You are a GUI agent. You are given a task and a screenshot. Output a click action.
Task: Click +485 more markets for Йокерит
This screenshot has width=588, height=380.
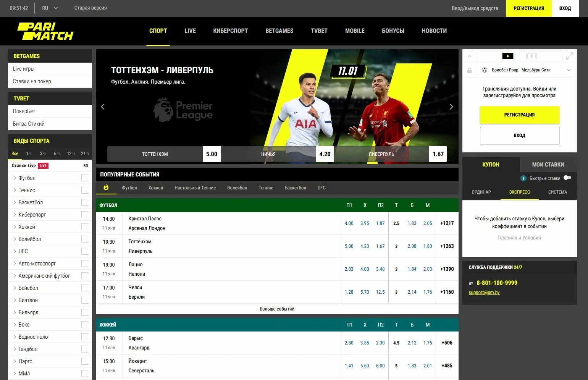click(x=447, y=366)
